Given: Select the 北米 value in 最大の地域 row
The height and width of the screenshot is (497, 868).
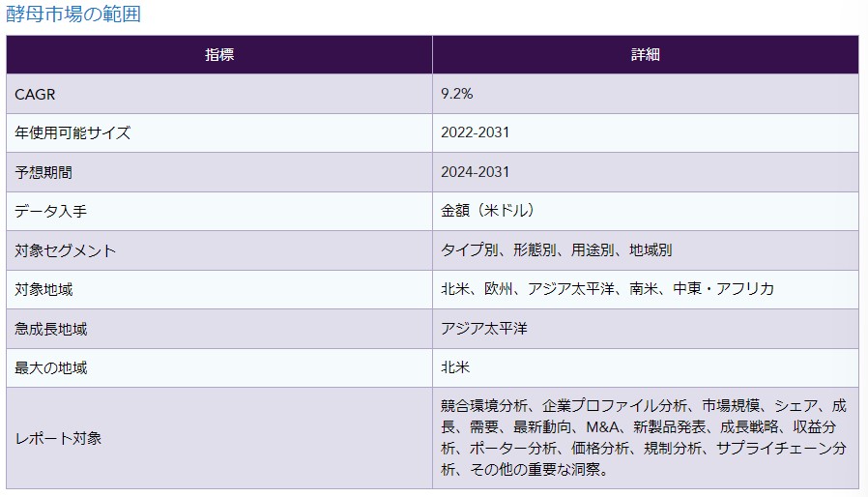Looking at the screenshot, I should point(455,367).
